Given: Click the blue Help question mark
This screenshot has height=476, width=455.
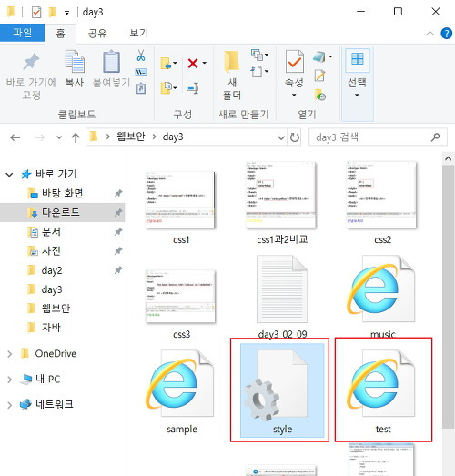Looking at the screenshot, I should (446, 34).
